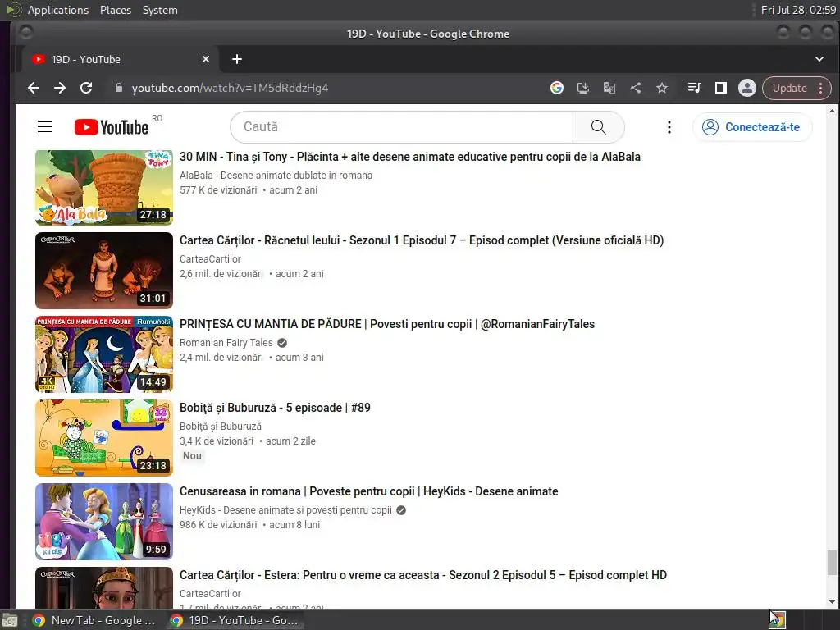Open Prințesa cu mantia thumbnail
This screenshot has height=630, width=840.
click(x=104, y=354)
